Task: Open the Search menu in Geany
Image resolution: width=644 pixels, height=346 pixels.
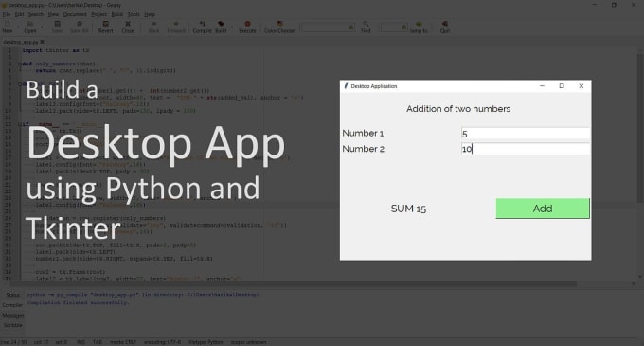Action: (x=36, y=14)
